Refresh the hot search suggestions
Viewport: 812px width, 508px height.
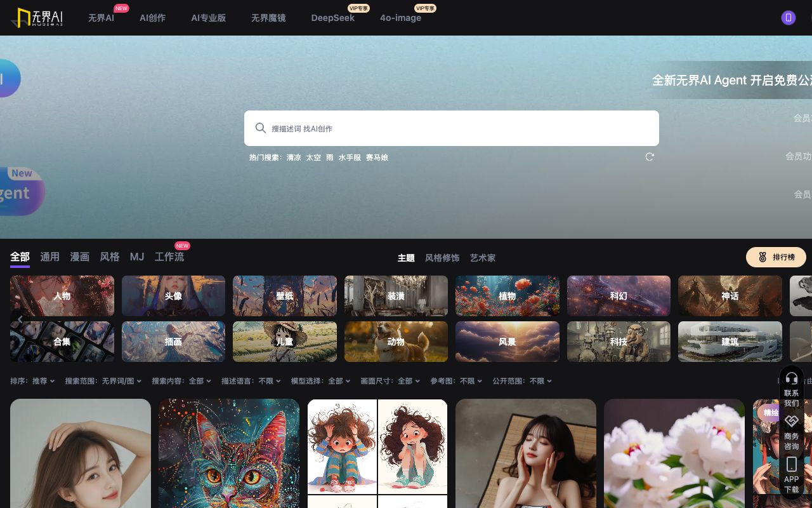[650, 157]
